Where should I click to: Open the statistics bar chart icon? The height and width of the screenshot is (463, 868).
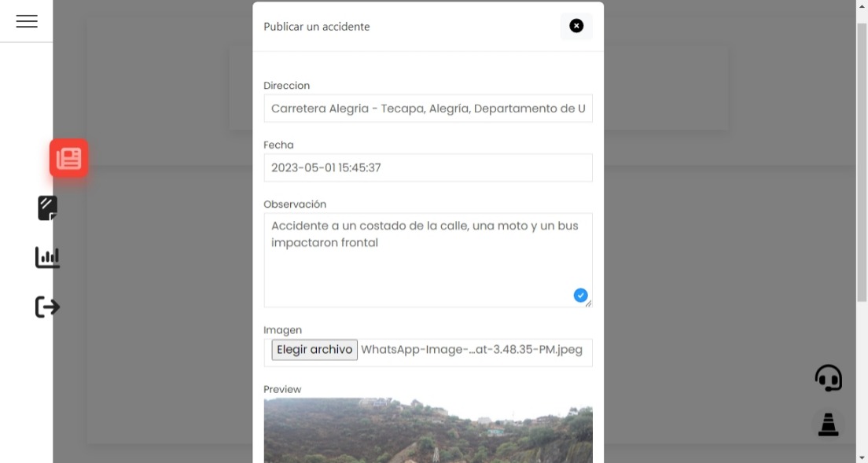(47, 257)
